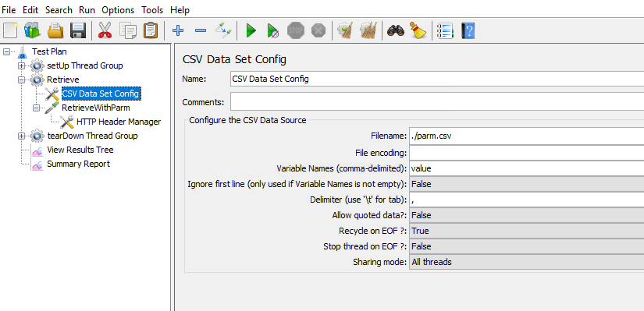The image size is (644, 311).
Task: Expand the tearDown Thread Group node
Action: click(x=21, y=136)
